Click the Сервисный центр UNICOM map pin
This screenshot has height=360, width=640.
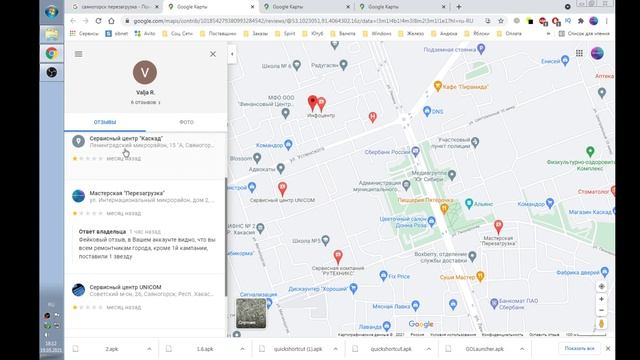(282, 189)
